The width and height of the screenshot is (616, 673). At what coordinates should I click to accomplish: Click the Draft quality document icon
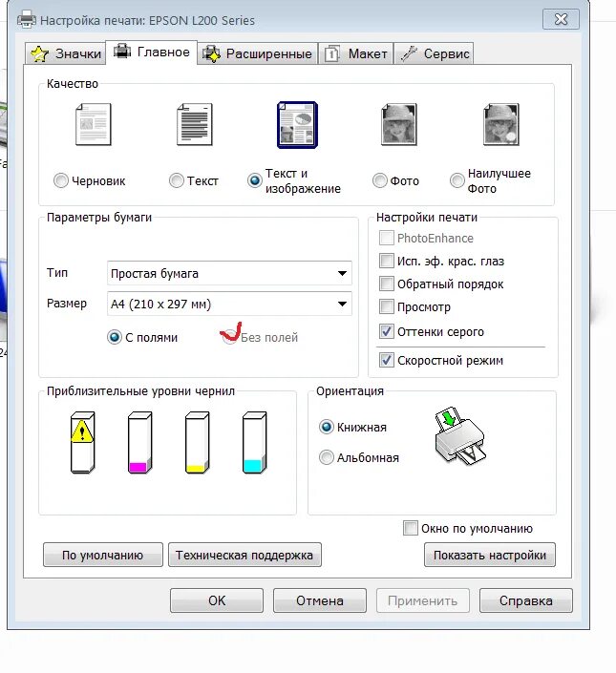click(94, 124)
